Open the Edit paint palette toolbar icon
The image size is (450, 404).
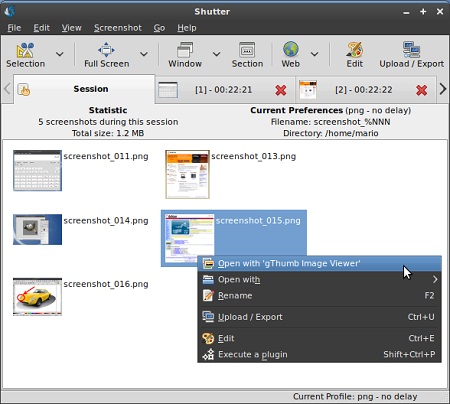354,50
